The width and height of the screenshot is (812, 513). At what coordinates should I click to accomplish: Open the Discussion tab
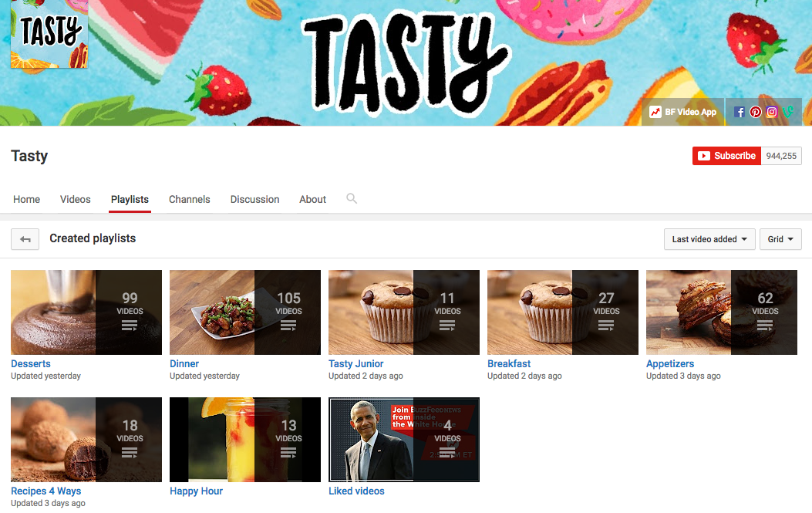click(254, 200)
